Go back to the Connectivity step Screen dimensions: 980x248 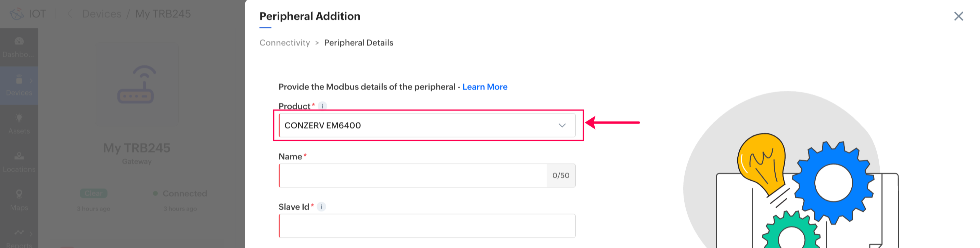click(x=284, y=43)
